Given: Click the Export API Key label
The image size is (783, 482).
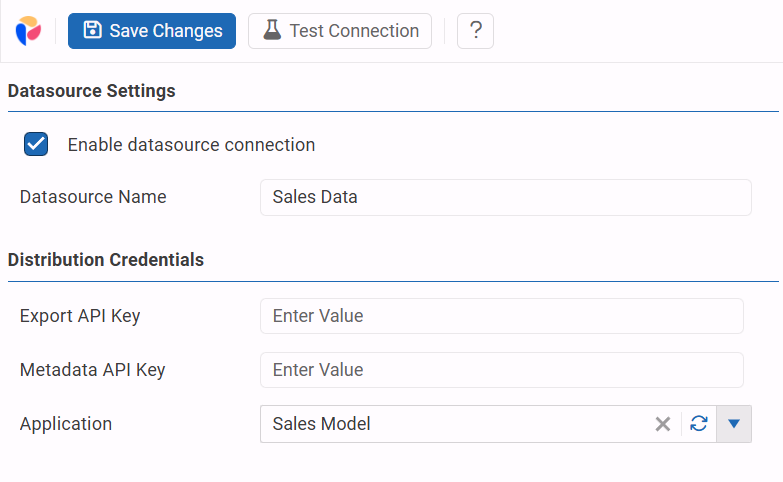Looking at the screenshot, I should (x=80, y=316).
